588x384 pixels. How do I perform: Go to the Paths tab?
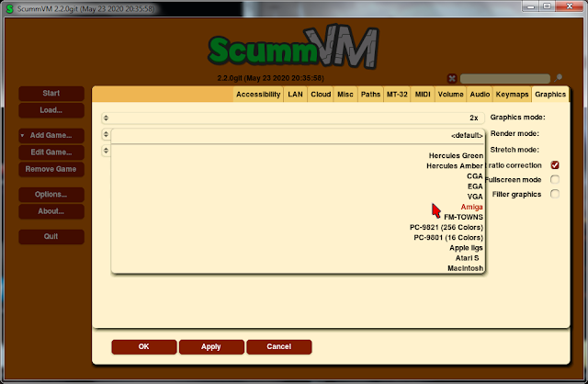370,94
